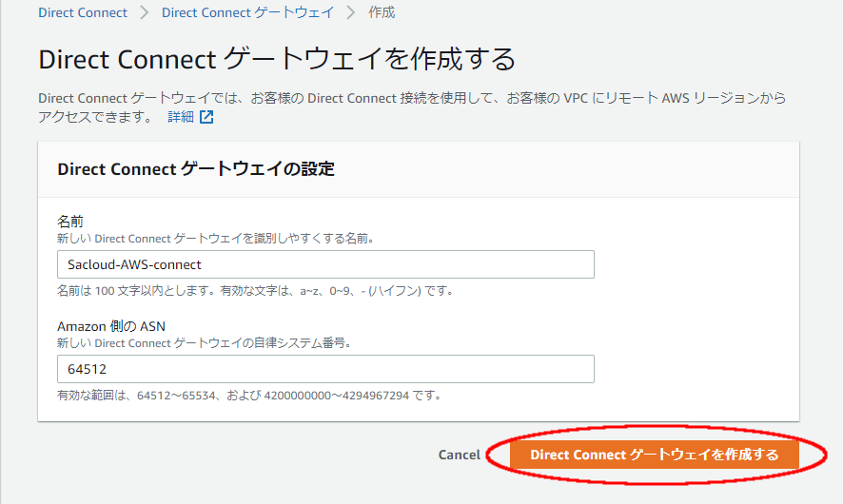Open the 詳細 details link
The image size is (843, 504).
(181, 117)
